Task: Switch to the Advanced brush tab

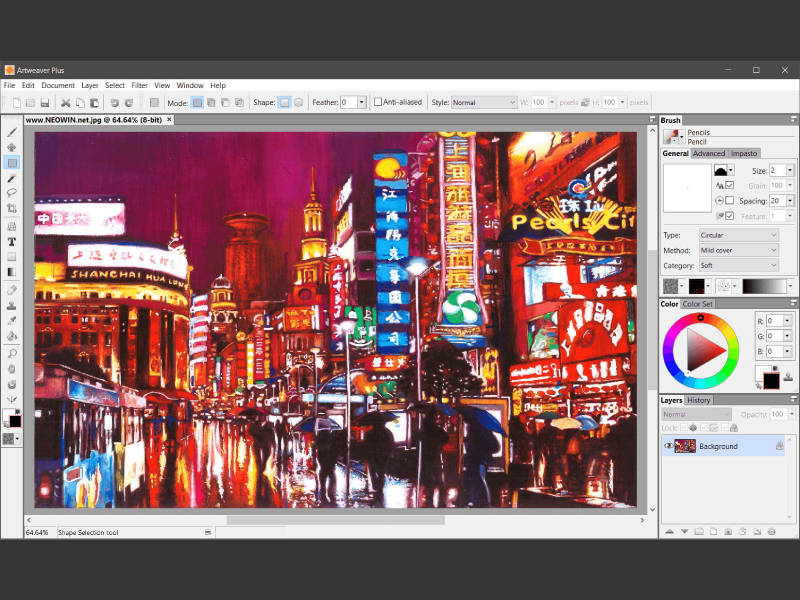Action: pyautogui.click(x=708, y=154)
